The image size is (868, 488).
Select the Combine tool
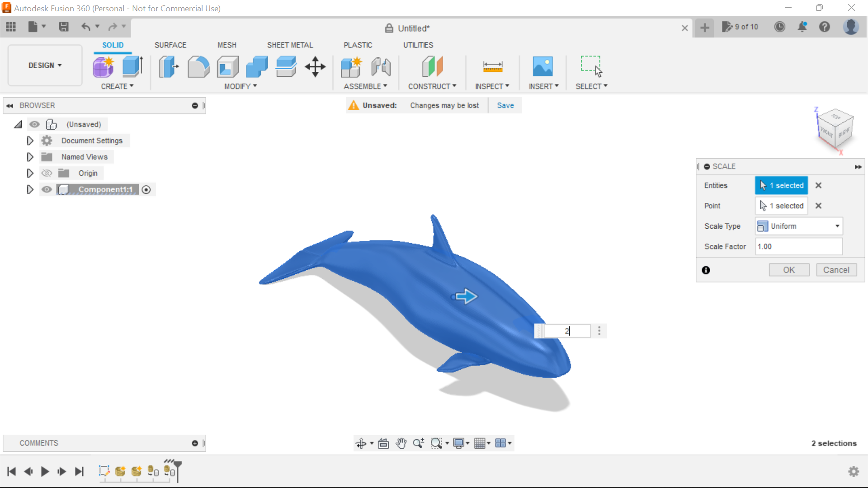256,66
